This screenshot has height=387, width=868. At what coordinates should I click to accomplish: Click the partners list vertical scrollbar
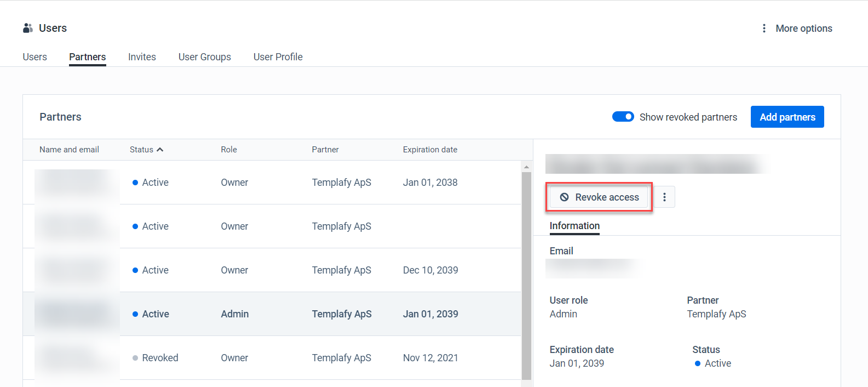tap(526, 276)
